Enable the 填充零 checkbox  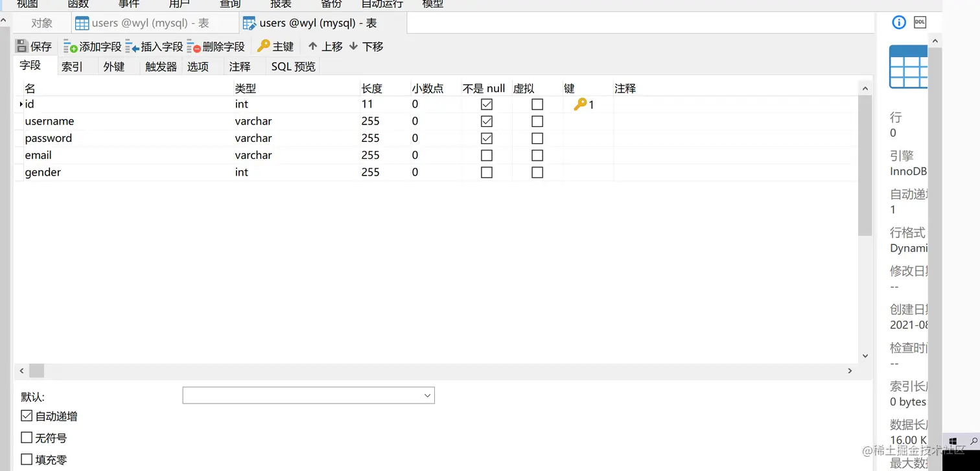click(27, 459)
